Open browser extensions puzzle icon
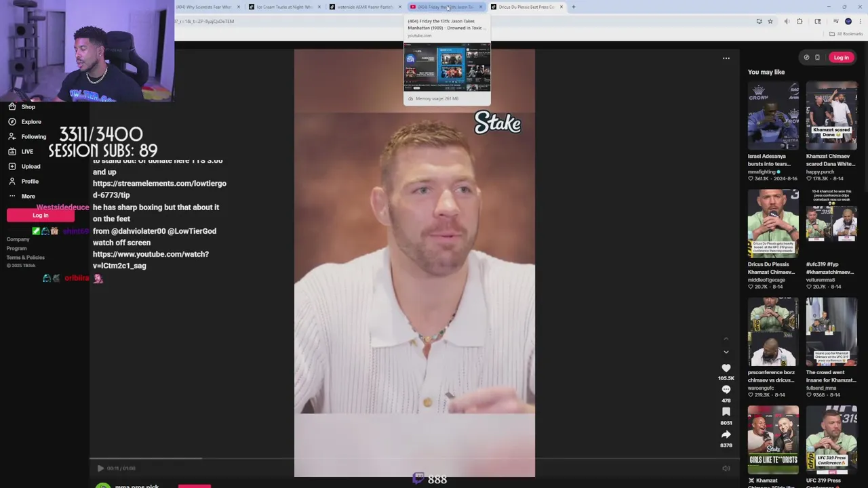The height and width of the screenshot is (488, 868). click(800, 22)
